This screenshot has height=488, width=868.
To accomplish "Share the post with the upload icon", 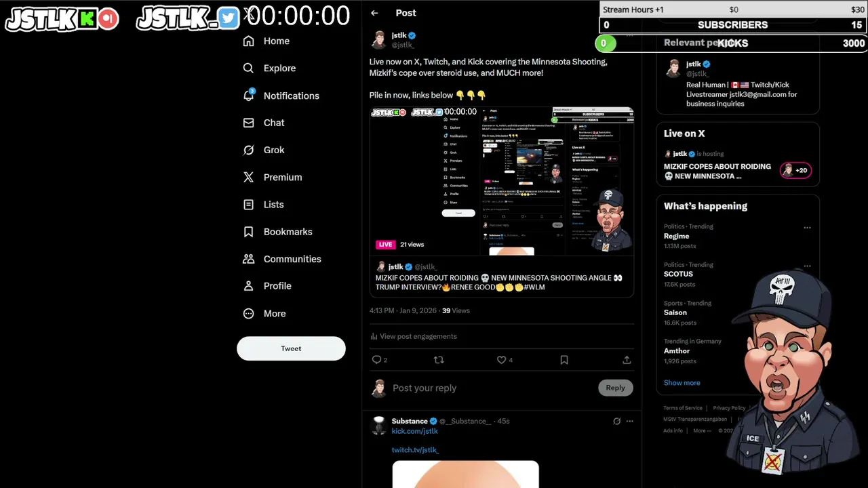I will click(x=627, y=360).
